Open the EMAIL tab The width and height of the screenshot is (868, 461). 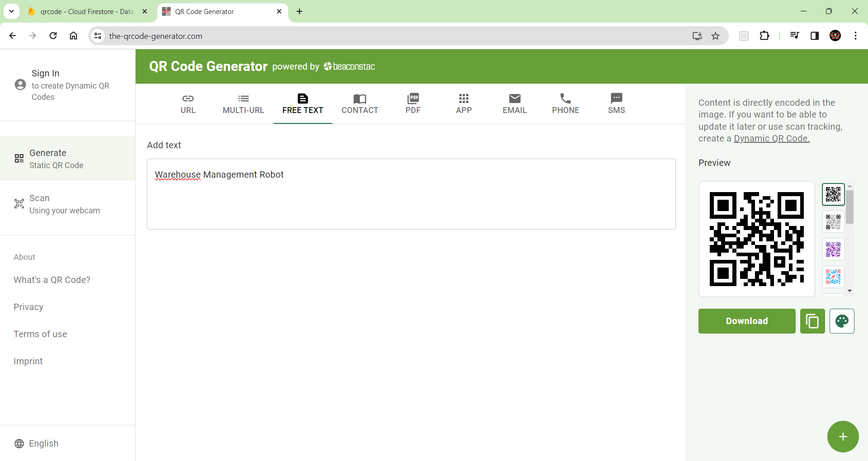click(x=514, y=104)
